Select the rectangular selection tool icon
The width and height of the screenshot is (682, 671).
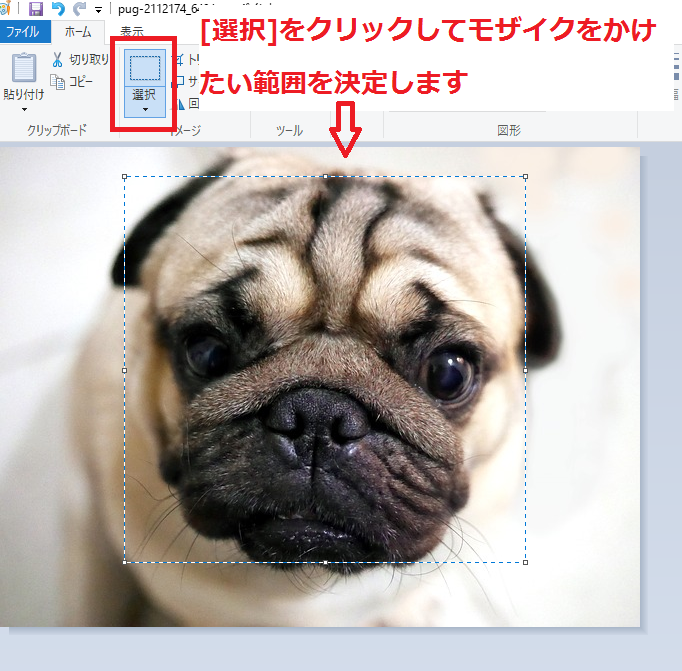click(145, 68)
